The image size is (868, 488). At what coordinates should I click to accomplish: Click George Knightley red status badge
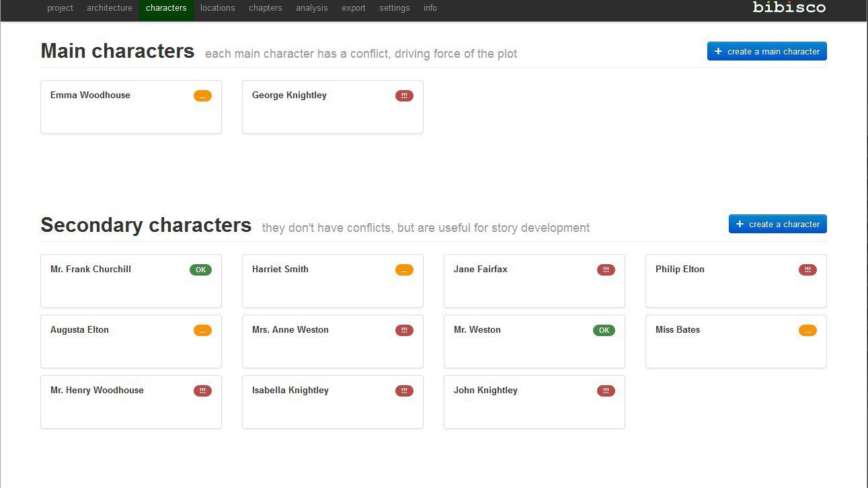(404, 96)
